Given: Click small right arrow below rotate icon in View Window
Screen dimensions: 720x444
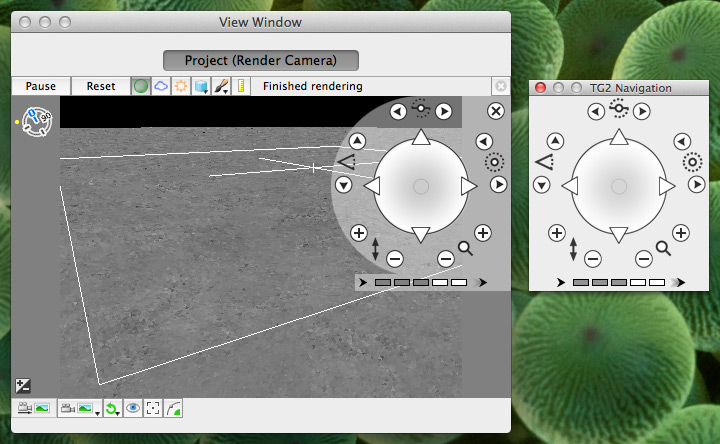Looking at the screenshot, I should click(x=498, y=185).
